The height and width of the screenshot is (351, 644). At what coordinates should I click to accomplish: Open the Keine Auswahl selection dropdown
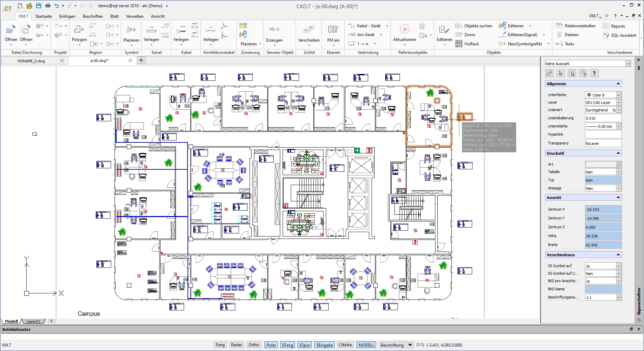628,64
